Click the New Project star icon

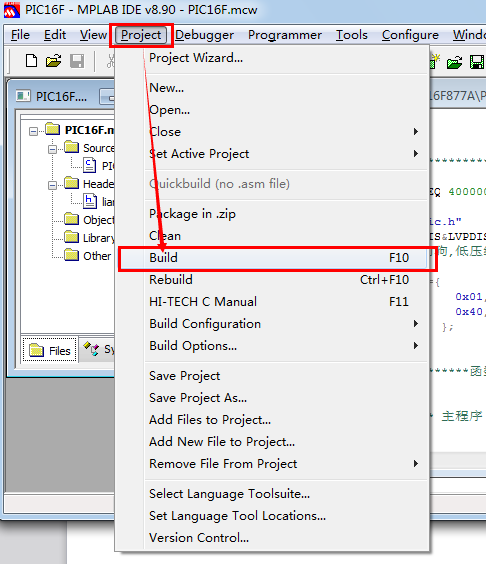pos(435,61)
